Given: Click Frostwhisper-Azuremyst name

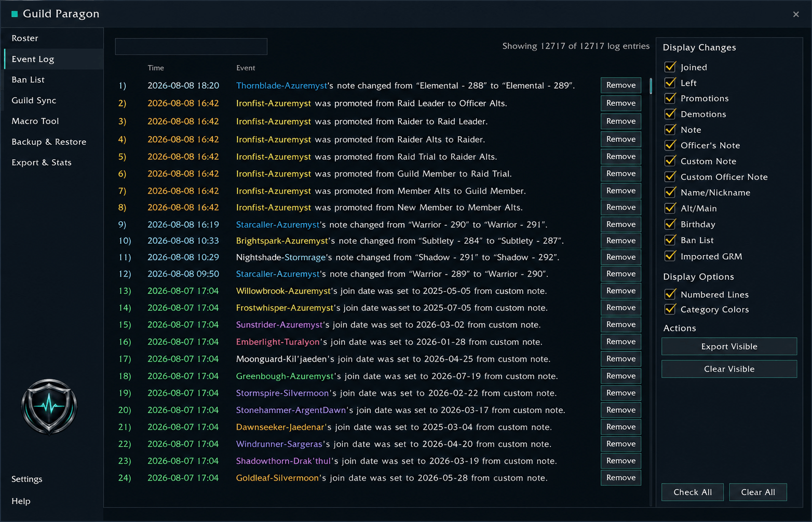Looking at the screenshot, I should [285, 308].
